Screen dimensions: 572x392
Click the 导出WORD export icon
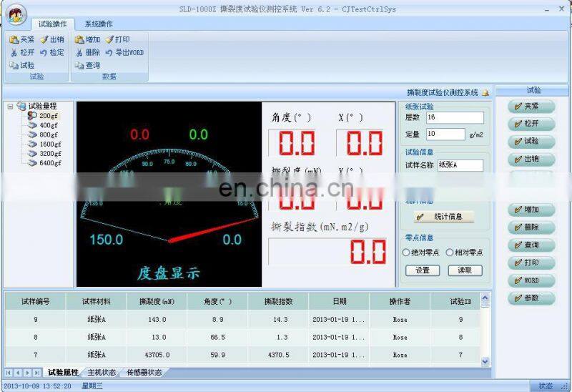pos(109,52)
